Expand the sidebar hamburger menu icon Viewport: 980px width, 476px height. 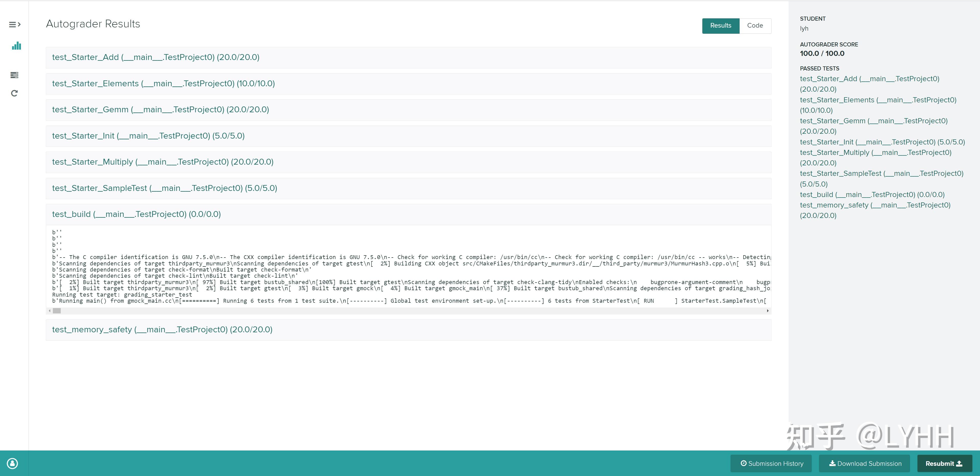point(15,25)
